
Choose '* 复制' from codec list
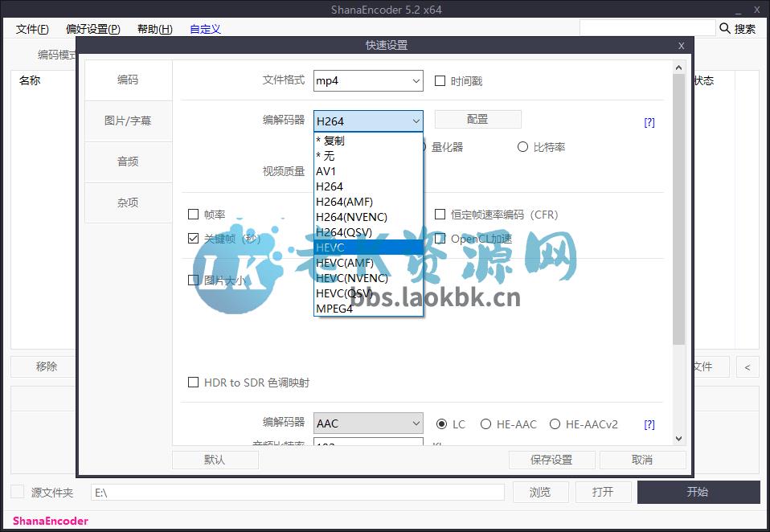pos(368,141)
